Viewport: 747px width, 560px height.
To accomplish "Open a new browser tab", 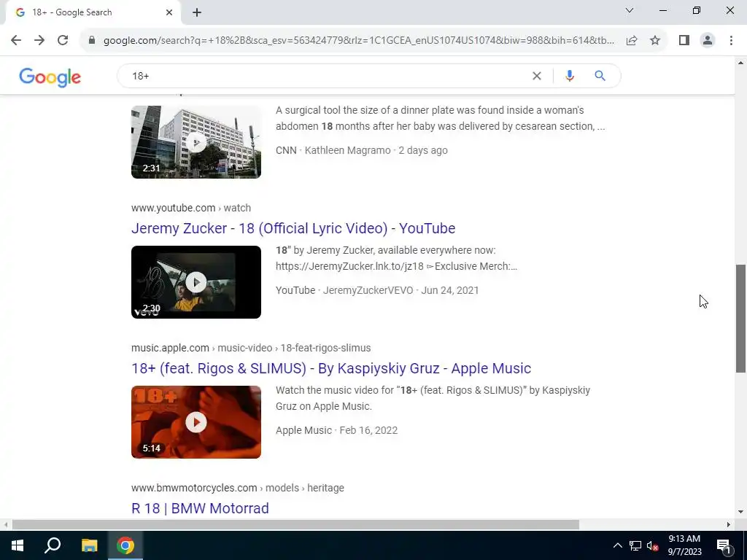I will pyautogui.click(x=197, y=13).
